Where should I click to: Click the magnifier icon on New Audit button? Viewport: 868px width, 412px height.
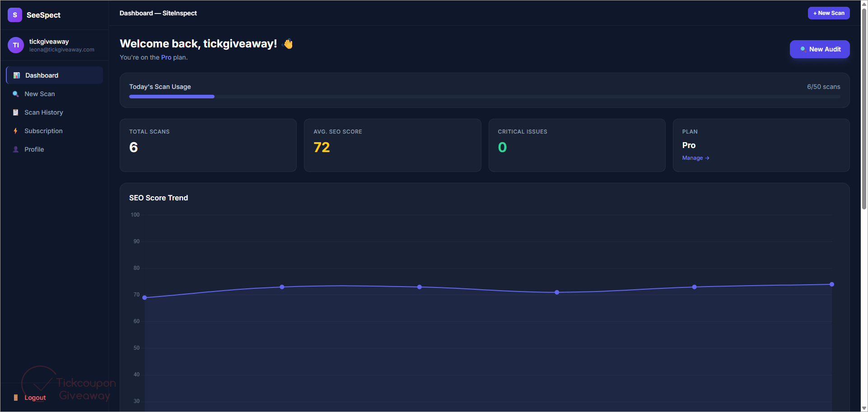point(803,49)
